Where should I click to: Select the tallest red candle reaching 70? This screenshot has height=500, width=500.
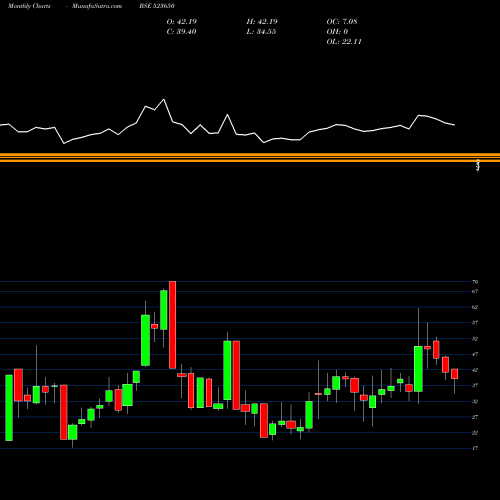173,325
